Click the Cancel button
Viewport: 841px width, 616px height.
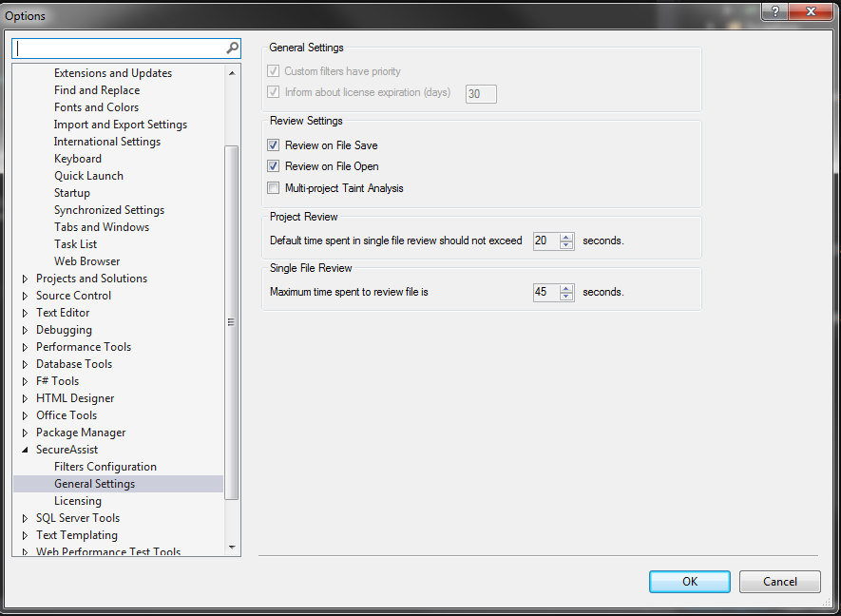[780, 582]
